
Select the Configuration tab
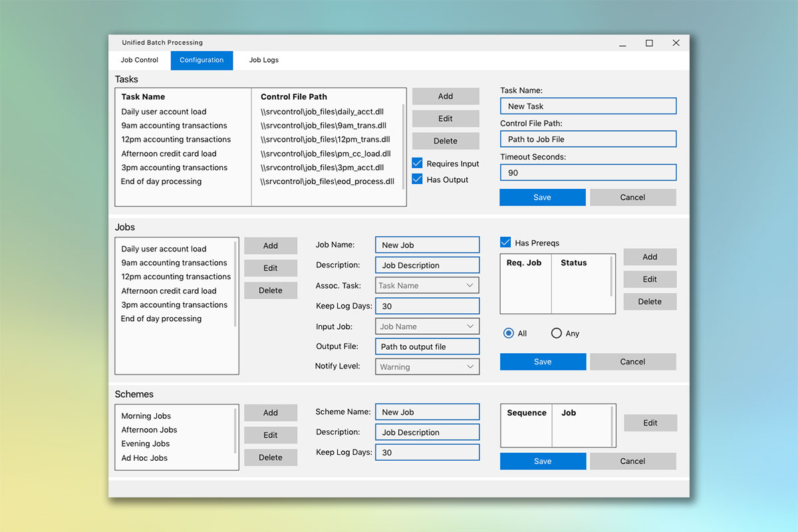click(x=201, y=60)
